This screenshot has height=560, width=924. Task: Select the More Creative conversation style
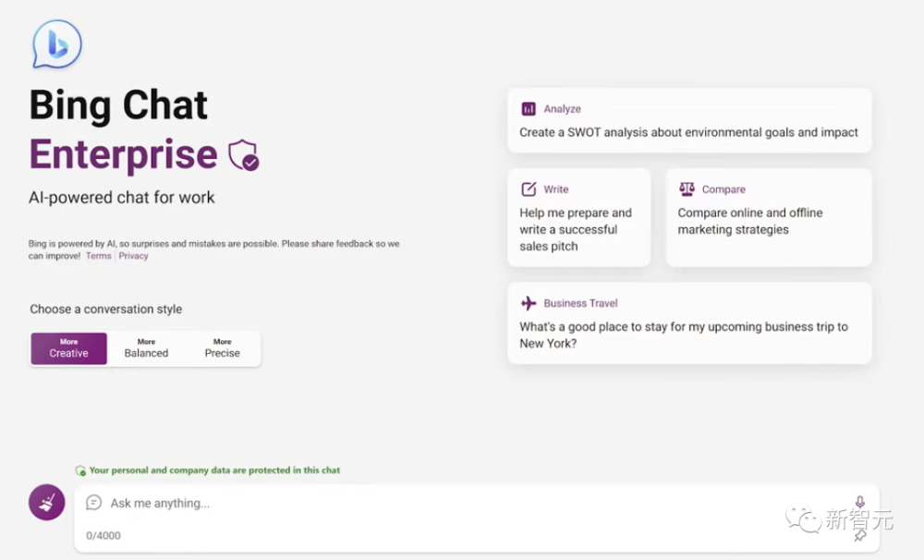(x=69, y=348)
